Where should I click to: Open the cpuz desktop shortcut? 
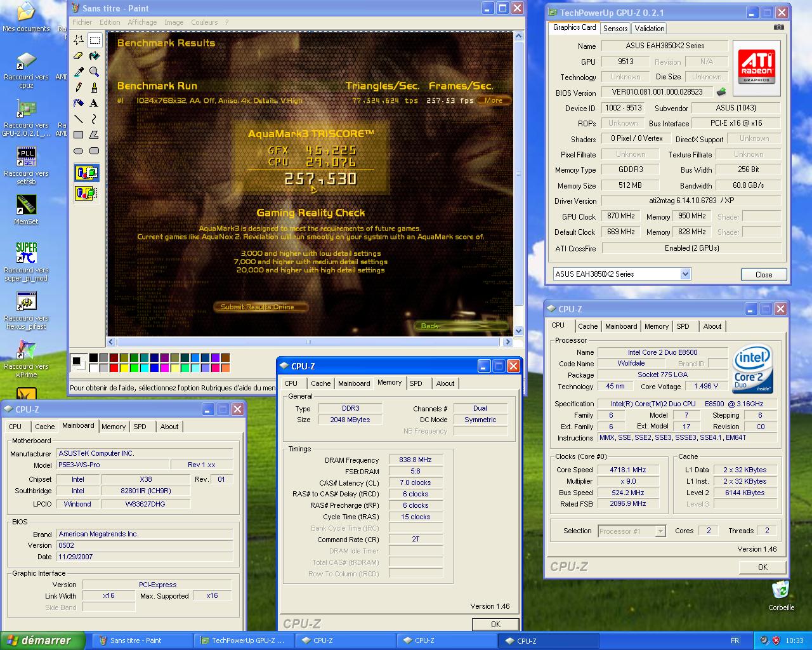(26, 70)
